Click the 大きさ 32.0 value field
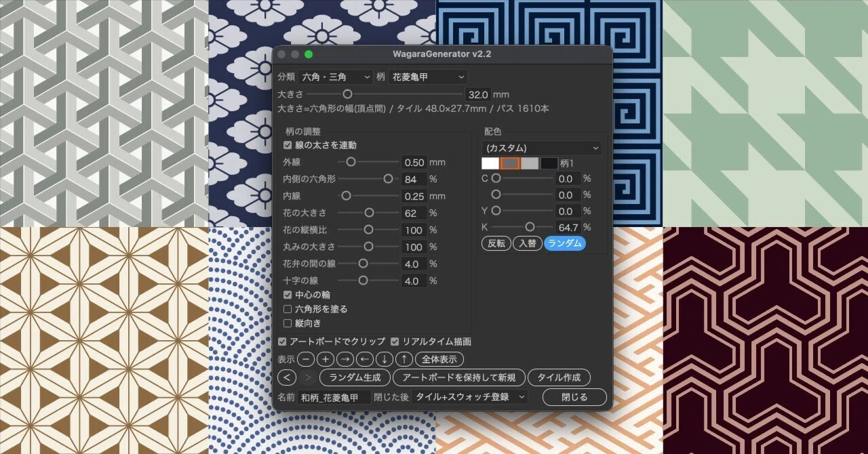 [477, 94]
